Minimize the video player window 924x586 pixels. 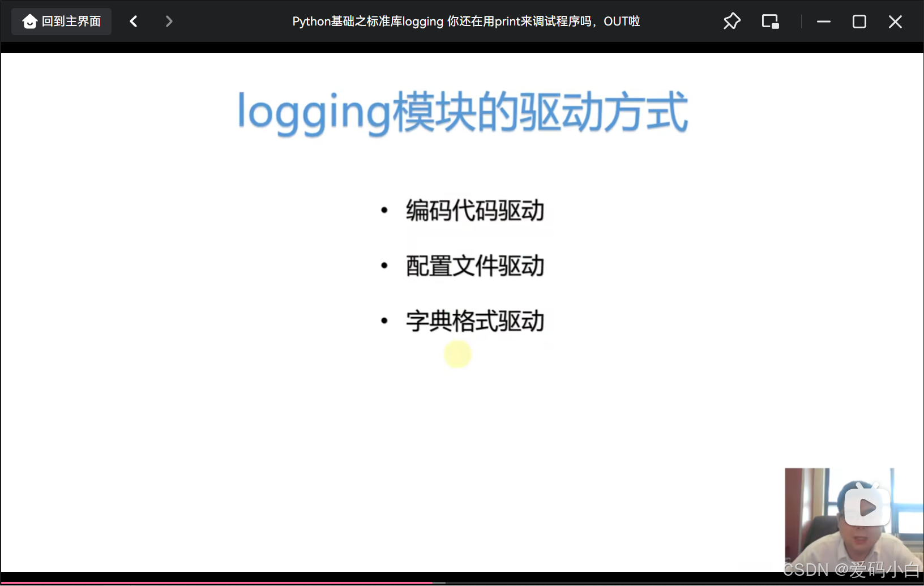pos(823,21)
